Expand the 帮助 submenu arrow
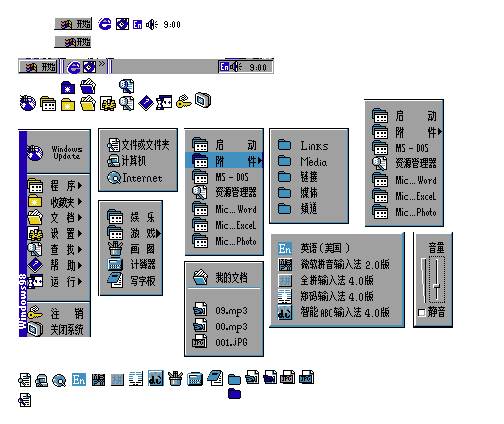The image size is (504, 424). [x=80, y=266]
